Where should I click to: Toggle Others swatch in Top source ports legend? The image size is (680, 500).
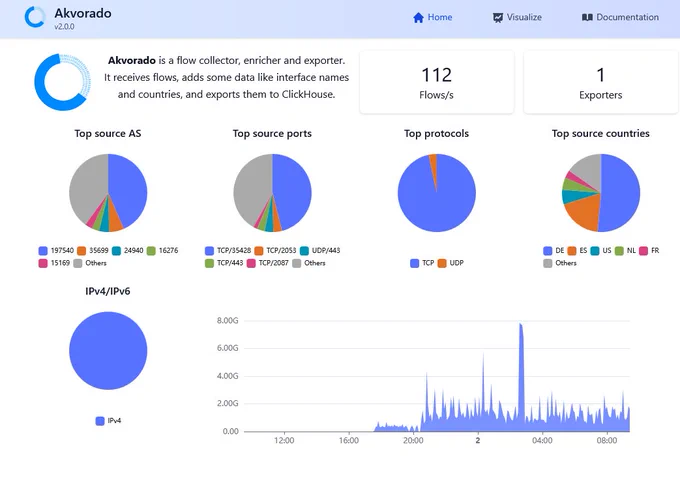coord(297,263)
